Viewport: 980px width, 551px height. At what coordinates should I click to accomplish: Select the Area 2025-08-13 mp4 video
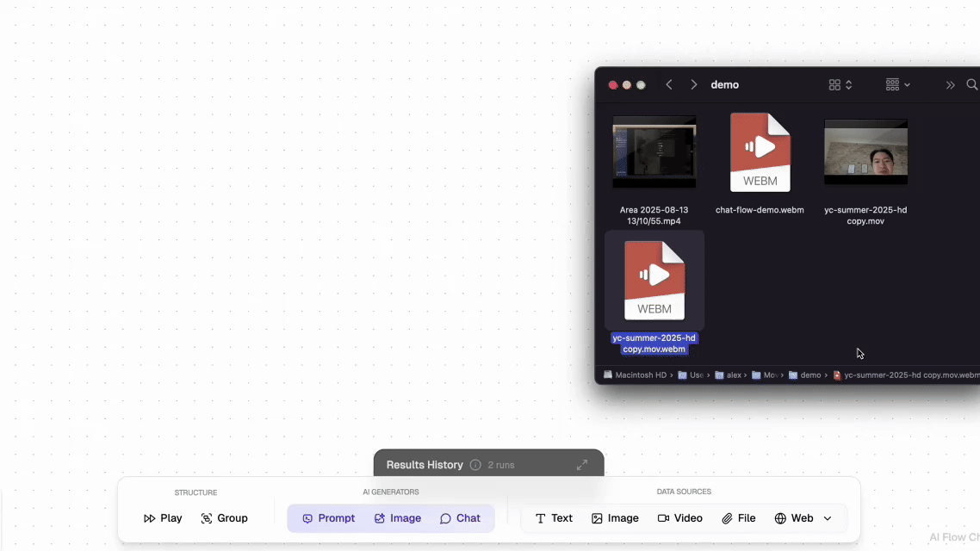pyautogui.click(x=654, y=152)
